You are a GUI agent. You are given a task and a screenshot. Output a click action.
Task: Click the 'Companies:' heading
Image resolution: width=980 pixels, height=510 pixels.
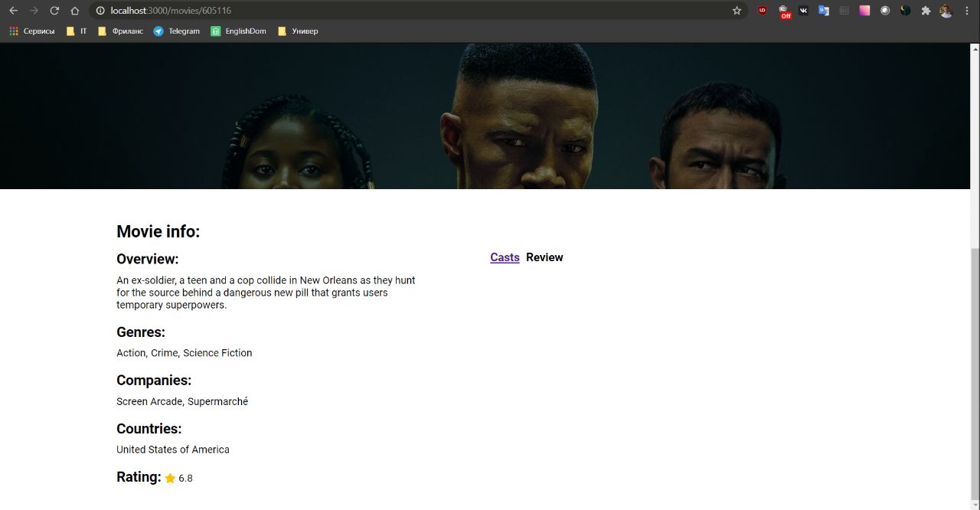(x=154, y=381)
